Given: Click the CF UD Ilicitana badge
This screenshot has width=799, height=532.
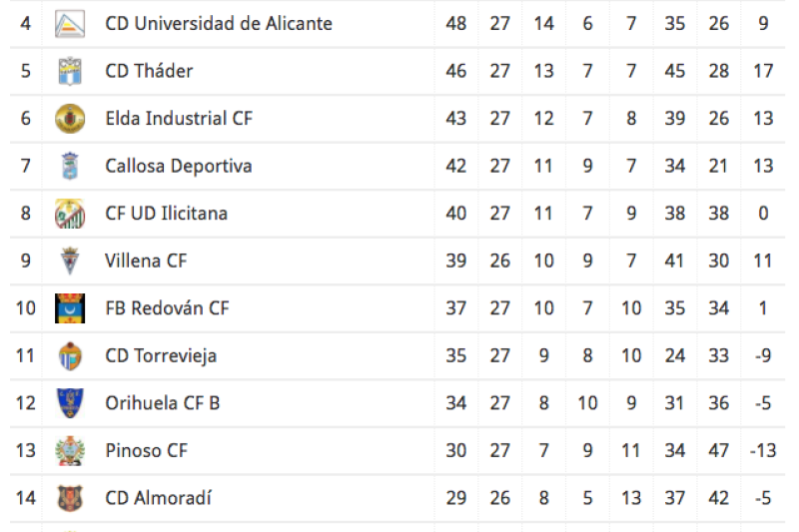Looking at the screenshot, I should click(70, 213).
